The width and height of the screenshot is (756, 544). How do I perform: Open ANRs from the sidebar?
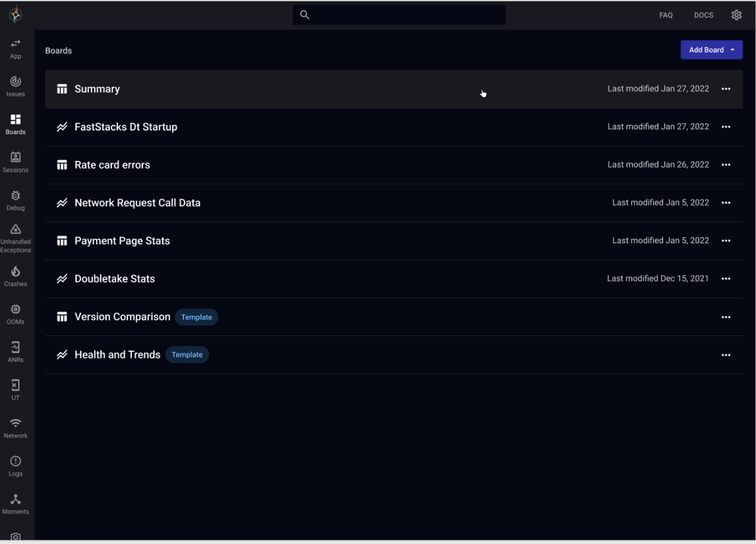[x=16, y=352]
